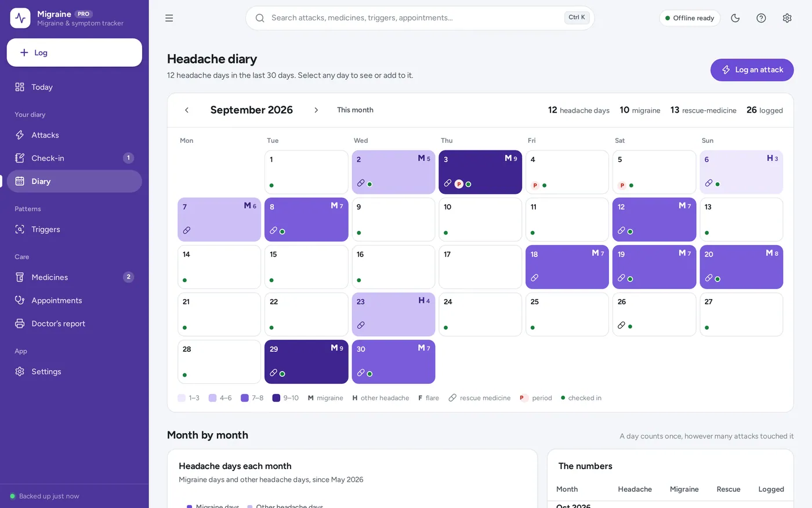Click the period marker on September 4
The image size is (812, 508).
click(535, 186)
